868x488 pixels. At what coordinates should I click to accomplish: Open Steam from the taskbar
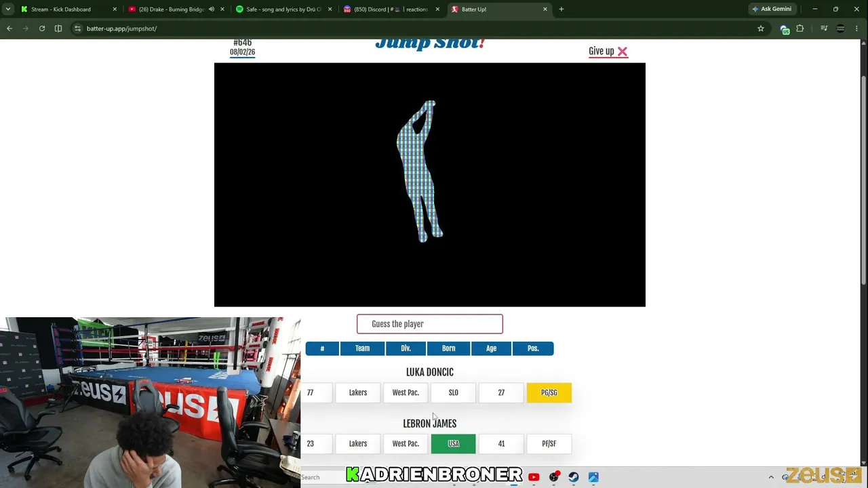[x=574, y=477]
